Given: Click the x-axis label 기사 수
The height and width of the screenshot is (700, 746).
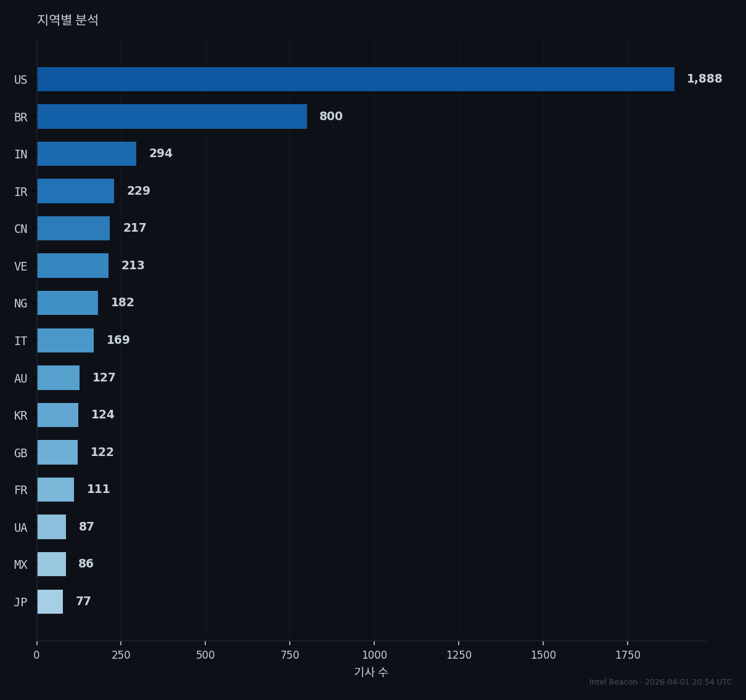Looking at the screenshot, I should point(371,672).
